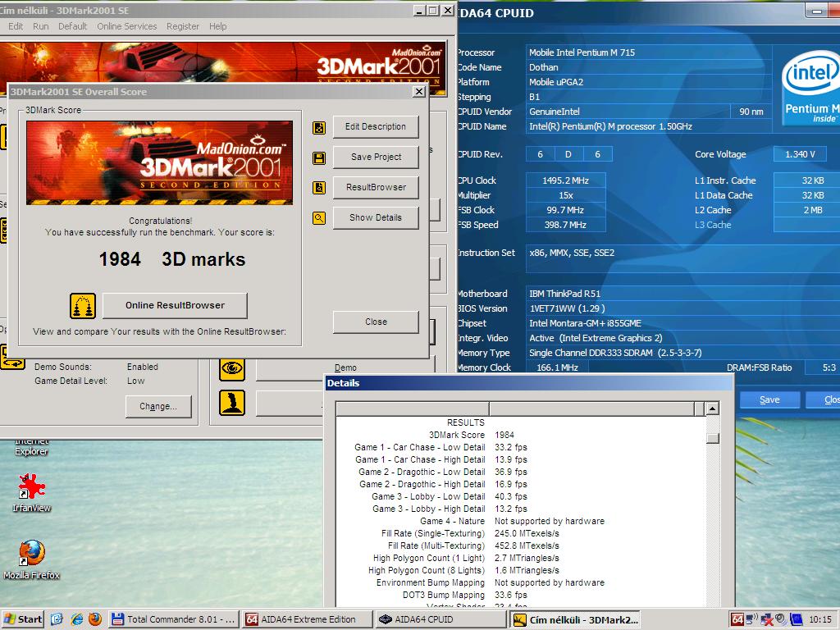
Task: Click the first column header in Details list
Action: (413, 409)
